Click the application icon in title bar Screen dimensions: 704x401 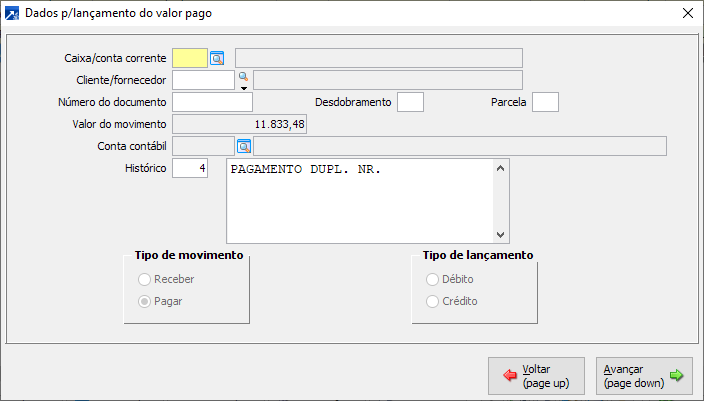12,13
